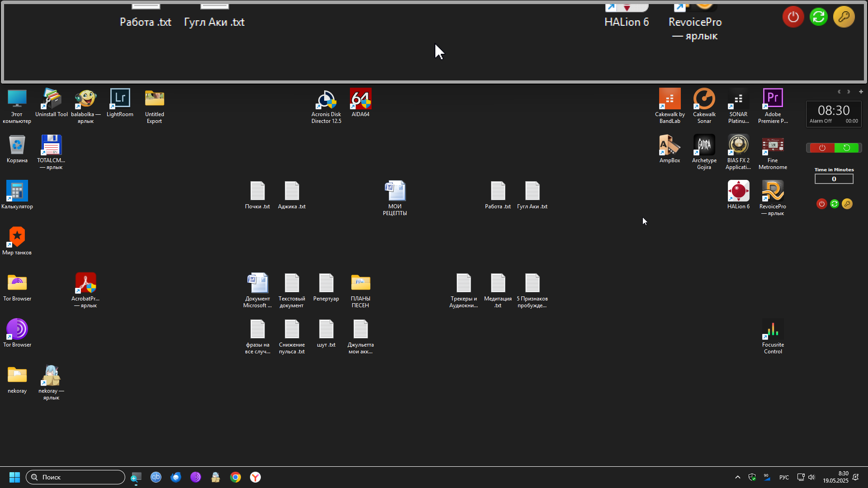The height and width of the screenshot is (488, 868).
Task: Open the BIAS FX 2 shortcut
Action: tap(738, 152)
